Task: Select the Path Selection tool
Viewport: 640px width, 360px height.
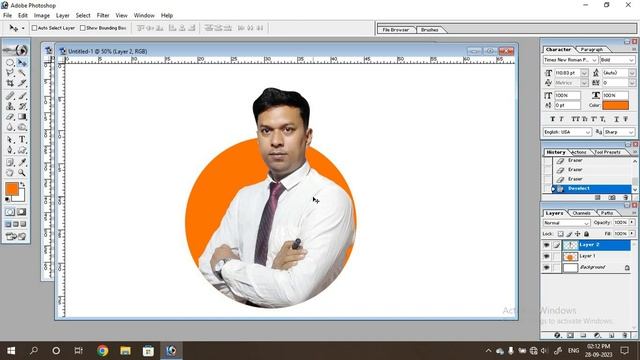Action: coord(10,140)
